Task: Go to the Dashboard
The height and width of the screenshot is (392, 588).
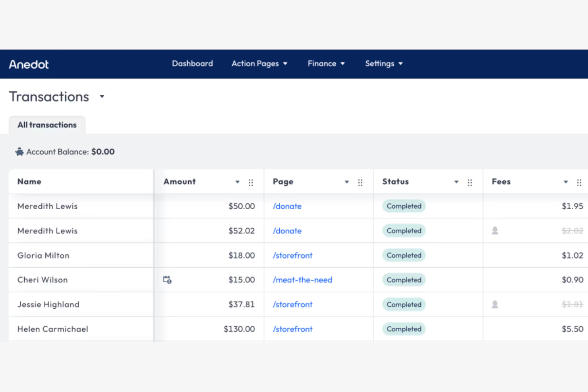Action: (x=192, y=64)
